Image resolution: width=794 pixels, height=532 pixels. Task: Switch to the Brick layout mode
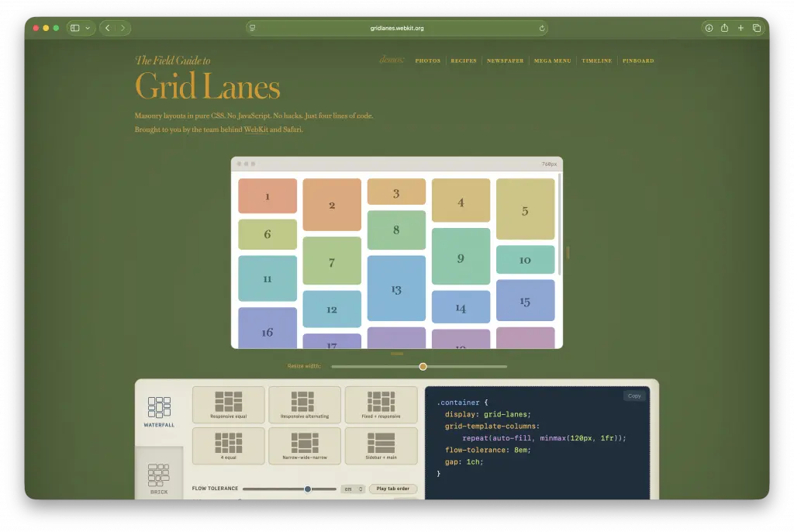[x=159, y=478]
